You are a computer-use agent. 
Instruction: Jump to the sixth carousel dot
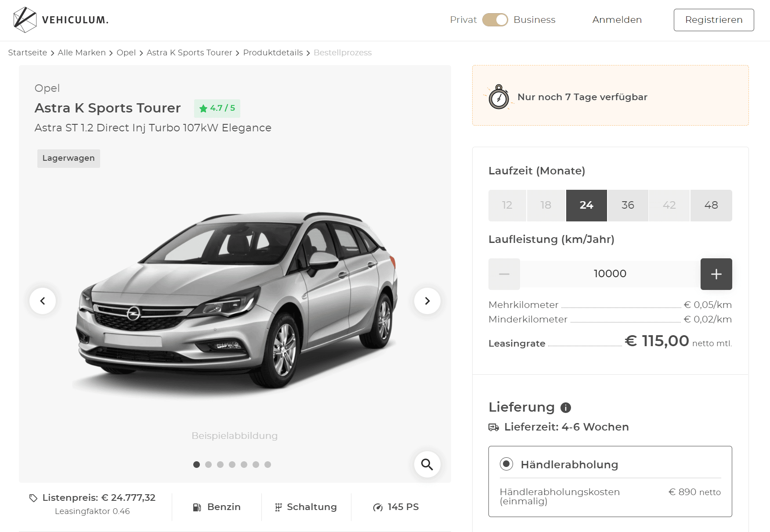(x=256, y=465)
